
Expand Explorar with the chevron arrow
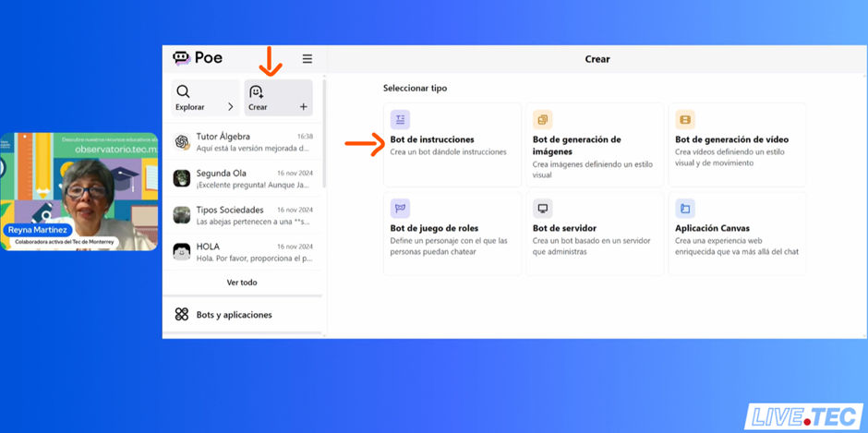tap(230, 107)
